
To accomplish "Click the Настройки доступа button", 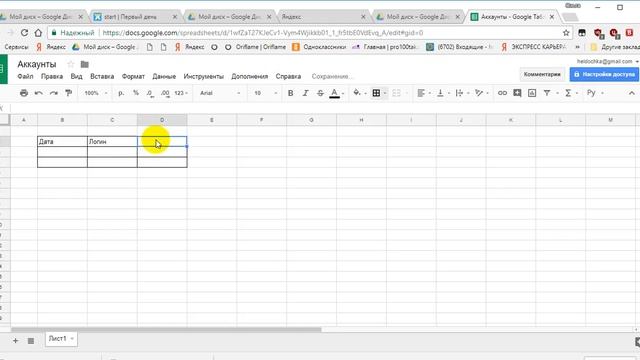I will point(604,74).
